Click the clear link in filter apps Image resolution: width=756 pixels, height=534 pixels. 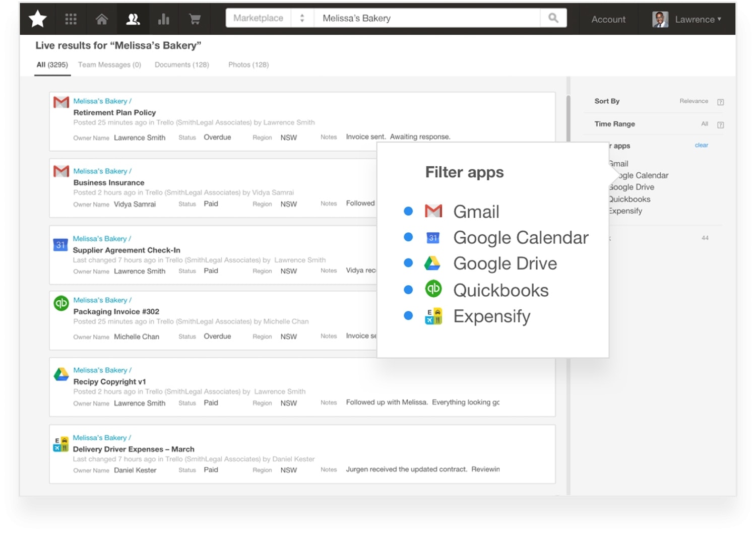tap(701, 145)
